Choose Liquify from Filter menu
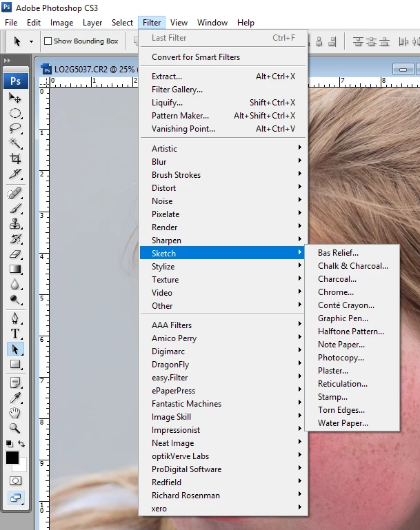 pos(222,103)
